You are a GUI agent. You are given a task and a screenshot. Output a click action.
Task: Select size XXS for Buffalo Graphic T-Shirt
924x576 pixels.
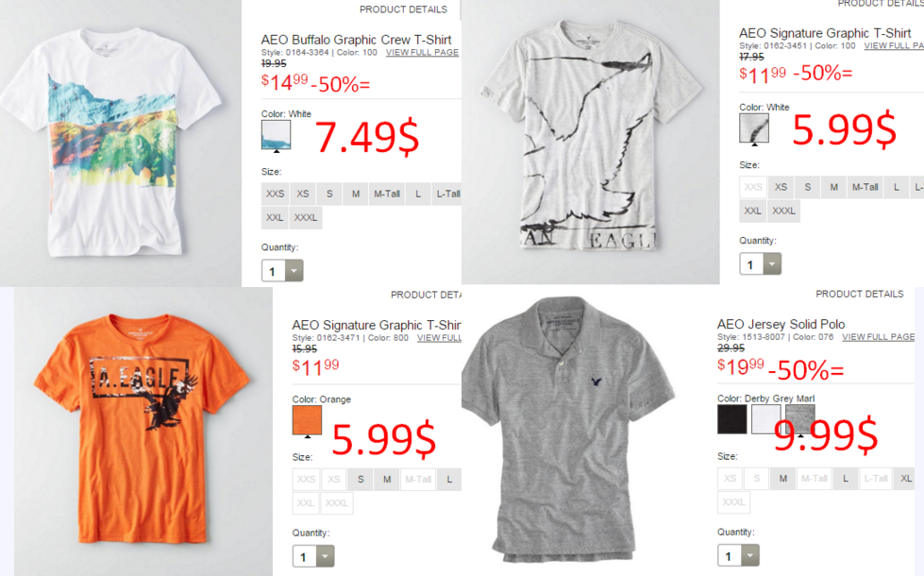(275, 194)
